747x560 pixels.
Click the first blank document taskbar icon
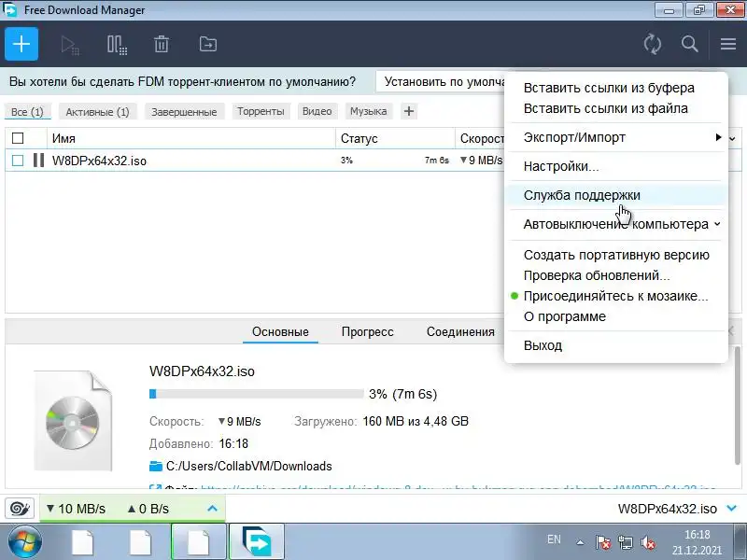tap(82, 542)
